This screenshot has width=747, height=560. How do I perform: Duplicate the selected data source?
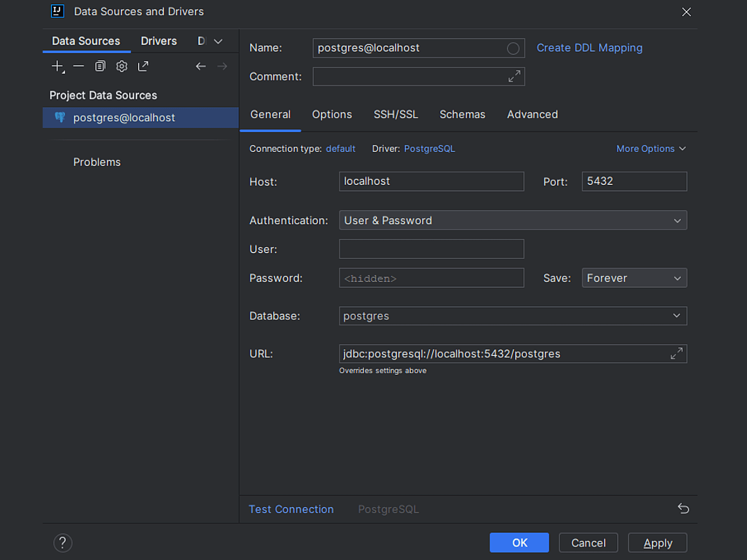click(x=100, y=66)
